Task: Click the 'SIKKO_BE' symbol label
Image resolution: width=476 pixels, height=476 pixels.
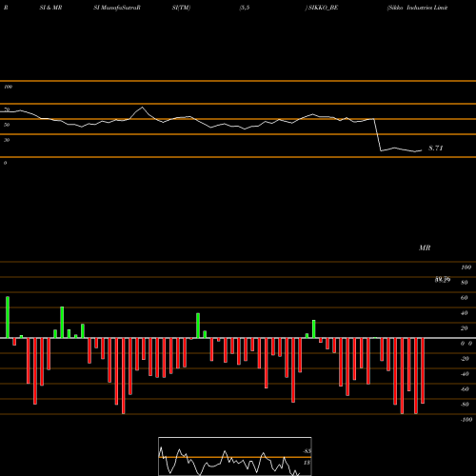Action: 324,8
